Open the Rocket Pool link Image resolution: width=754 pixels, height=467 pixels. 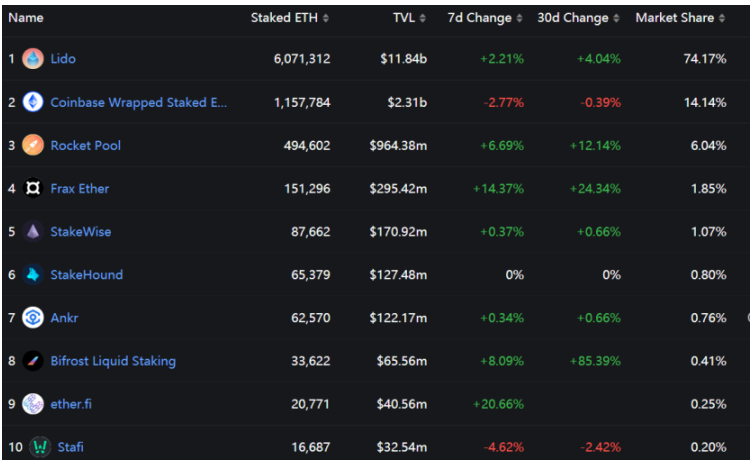click(x=86, y=145)
